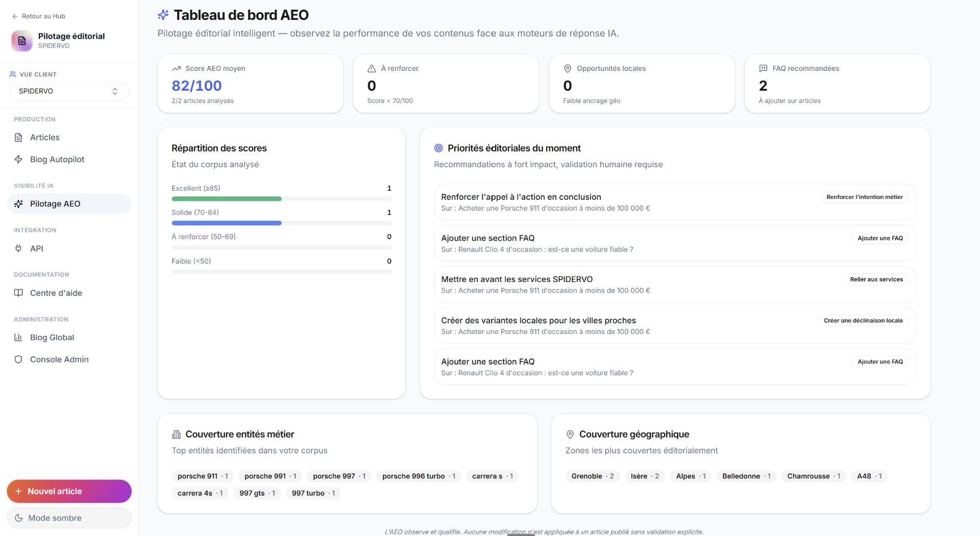Click the map pin icon on Opportunités locales
This screenshot has height=536, width=980.
(568, 68)
